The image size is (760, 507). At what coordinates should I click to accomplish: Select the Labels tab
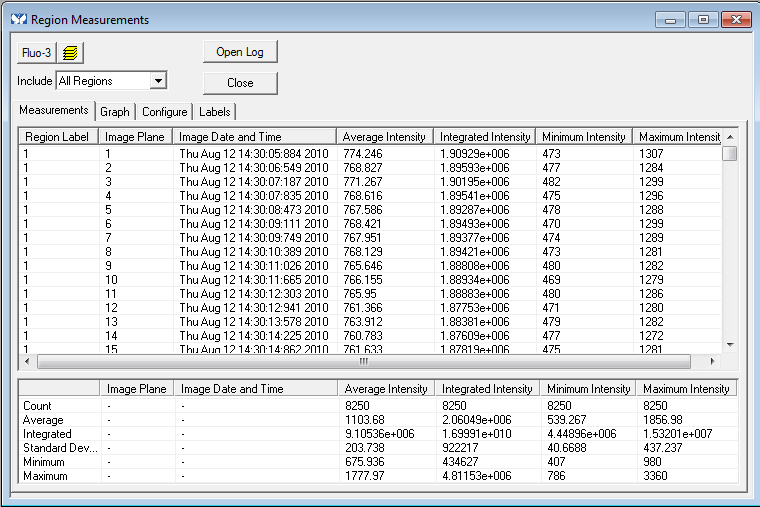point(214,112)
